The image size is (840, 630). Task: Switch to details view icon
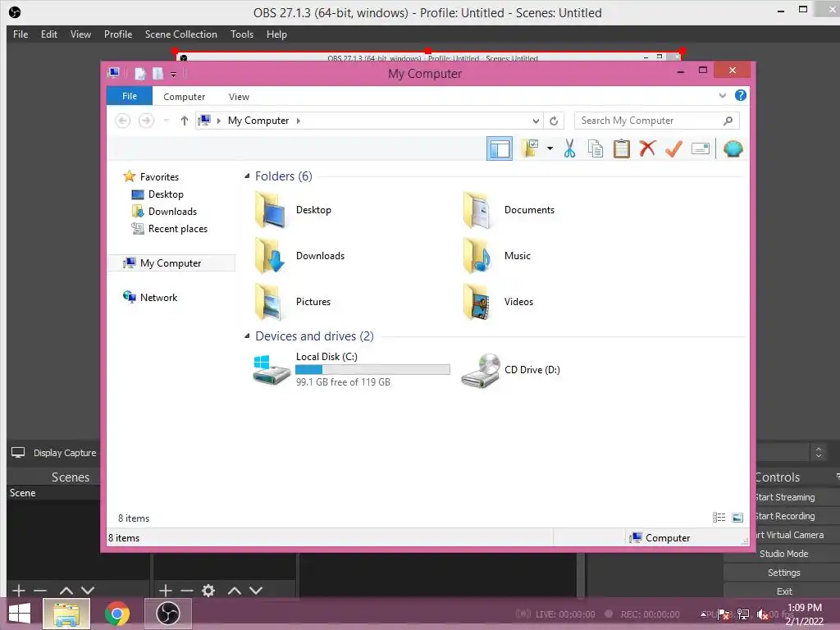[719, 517]
